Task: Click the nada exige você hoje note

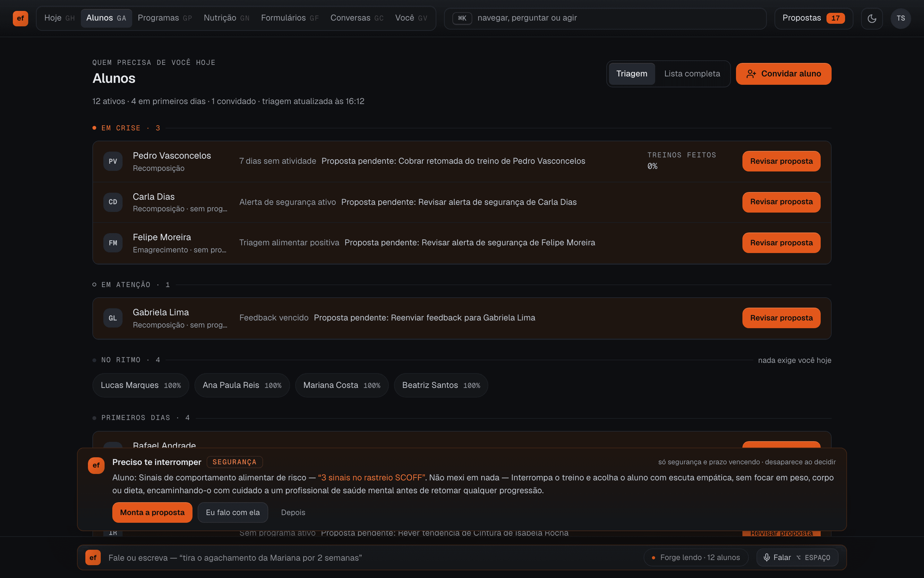Action: (795, 360)
